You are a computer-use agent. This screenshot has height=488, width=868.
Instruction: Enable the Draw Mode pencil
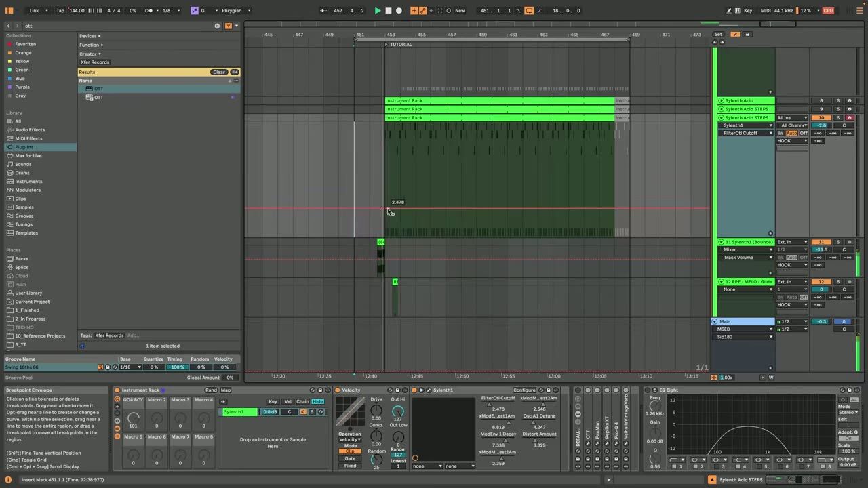click(729, 11)
